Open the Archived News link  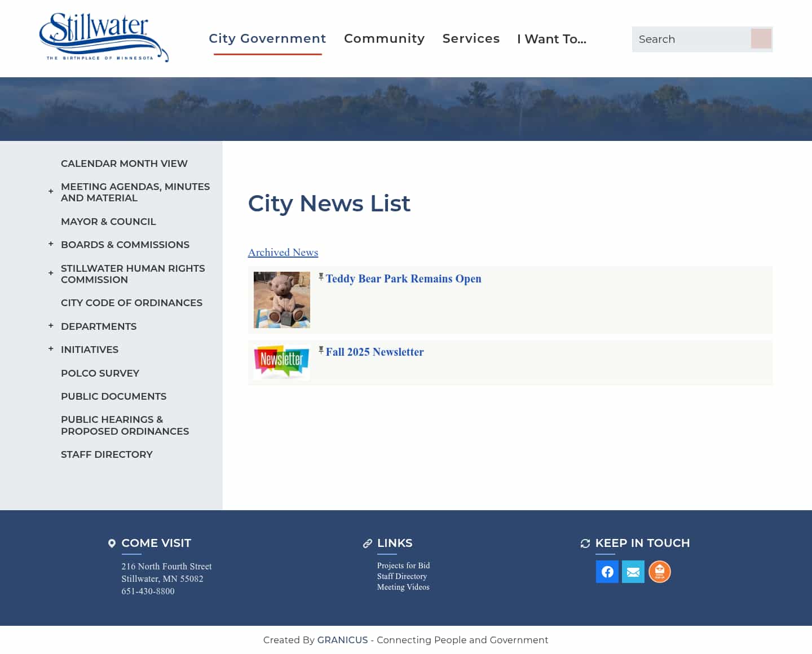point(283,252)
